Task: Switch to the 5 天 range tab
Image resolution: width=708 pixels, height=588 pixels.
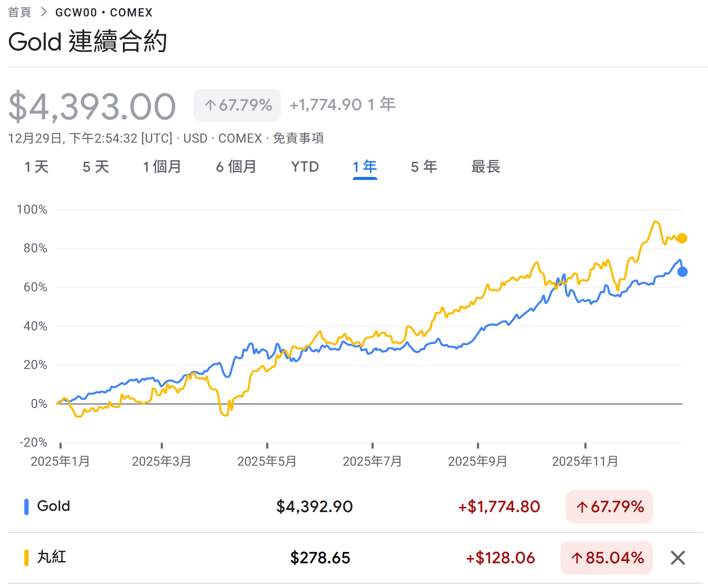Action: (x=95, y=167)
